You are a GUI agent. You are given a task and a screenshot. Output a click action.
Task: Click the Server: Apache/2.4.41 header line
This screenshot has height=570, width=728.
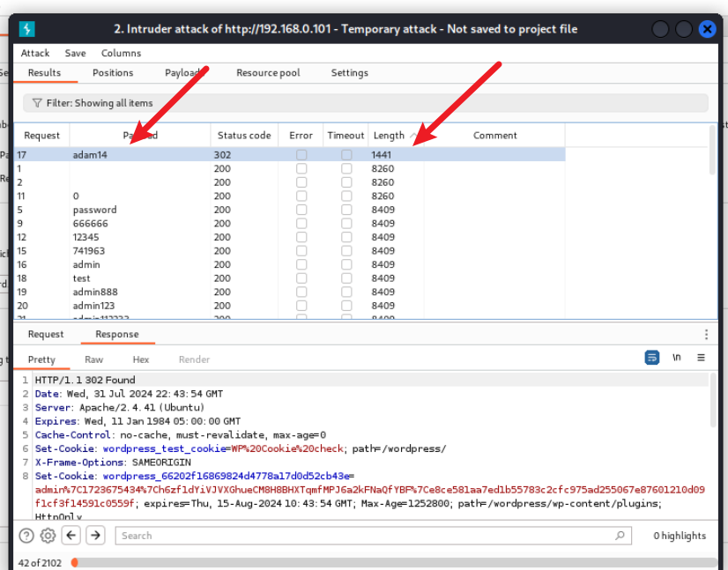[119, 408]
